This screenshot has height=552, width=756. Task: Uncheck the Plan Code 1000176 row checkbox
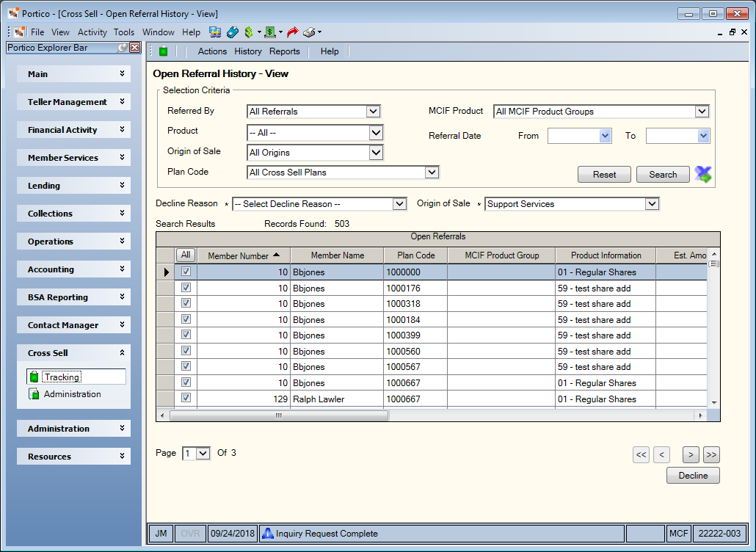coord(186,287)
